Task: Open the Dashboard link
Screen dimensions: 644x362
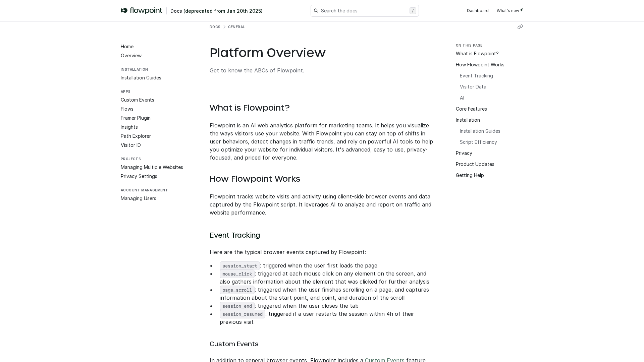Action: tap(477, 11)
